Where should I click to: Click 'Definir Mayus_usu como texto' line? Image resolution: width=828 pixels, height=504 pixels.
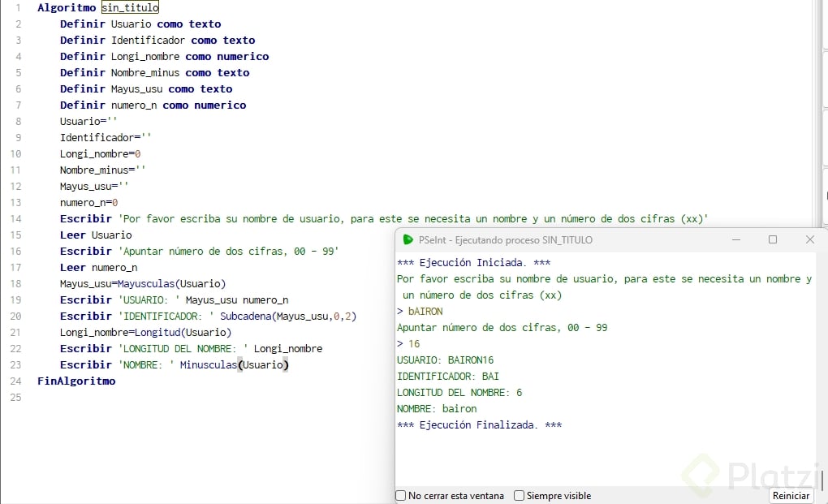point(146,88)
